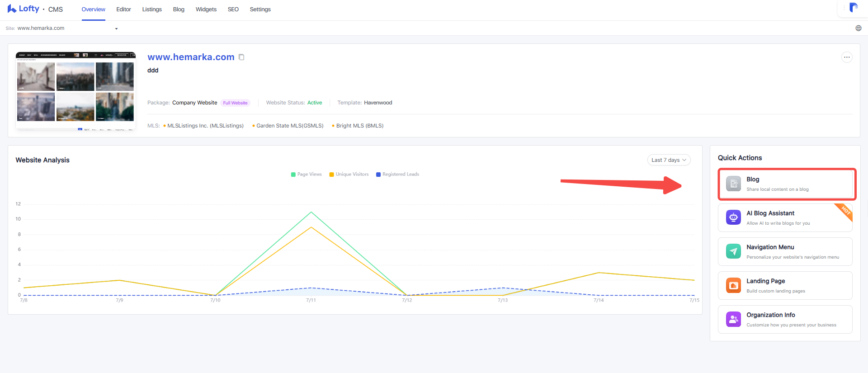Open the profile avatar icon
Viewport: 868px width, 373px height.
pyautogui.click(x=854, y=7)
